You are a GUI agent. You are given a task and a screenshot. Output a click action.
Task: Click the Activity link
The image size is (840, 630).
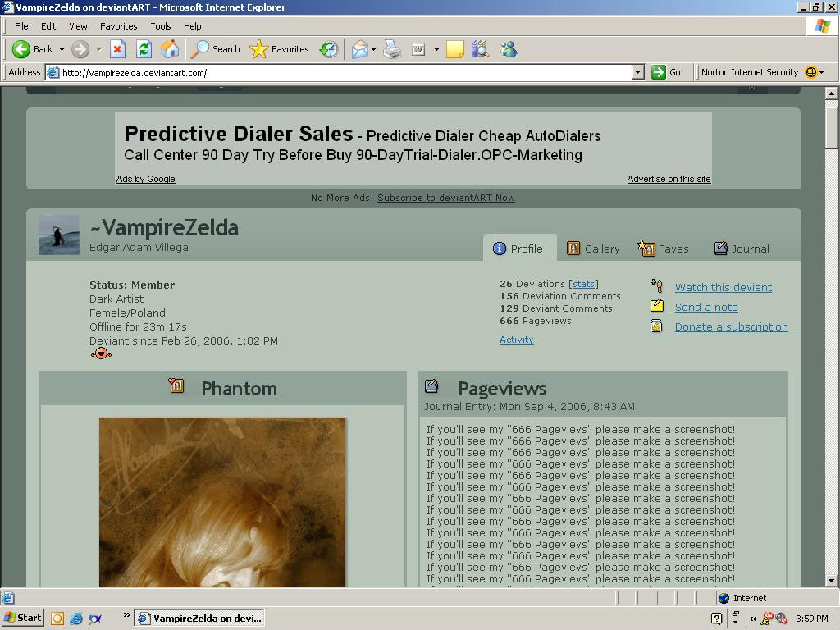tap(517, 340)
